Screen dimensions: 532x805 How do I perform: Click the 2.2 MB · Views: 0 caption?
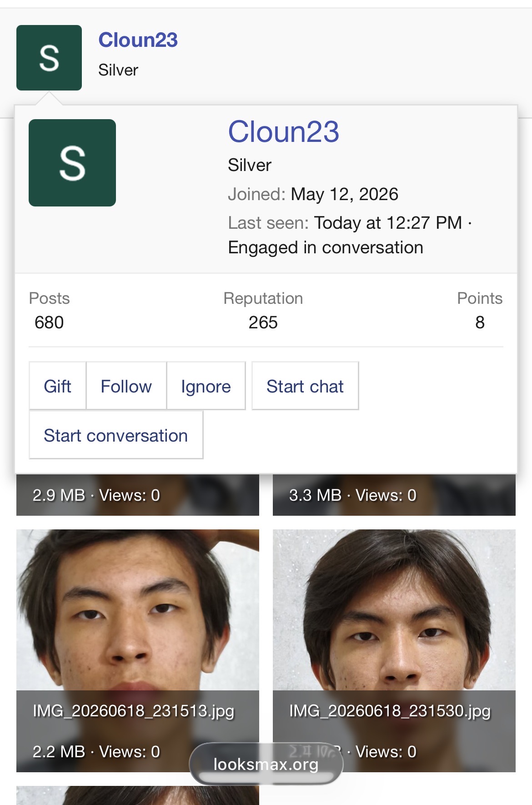click(x=96, y=752)
